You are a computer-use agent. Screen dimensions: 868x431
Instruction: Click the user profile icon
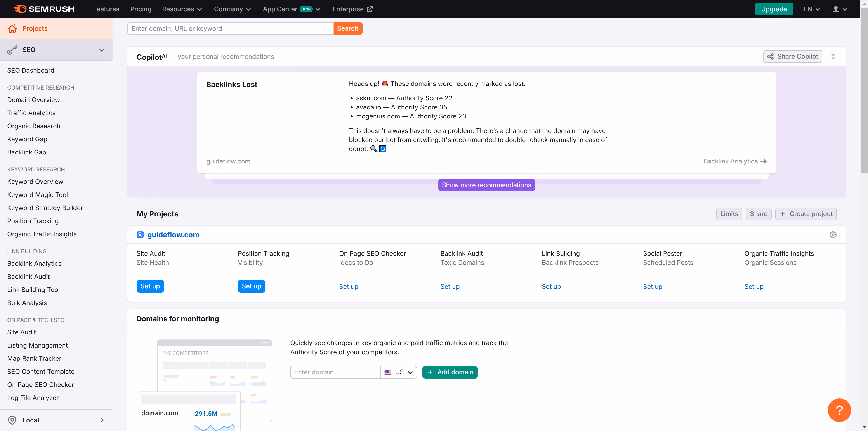pos(836,9)
